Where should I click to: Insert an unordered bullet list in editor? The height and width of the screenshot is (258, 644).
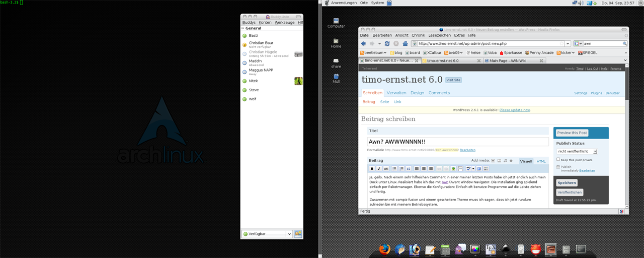tap(394, 169)
